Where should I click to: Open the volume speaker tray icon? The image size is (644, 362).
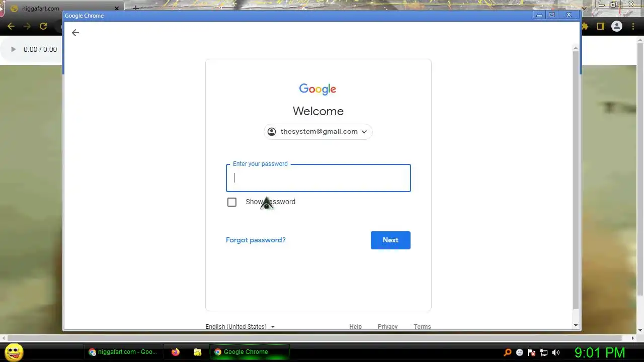pyautogui.click(x=556, y=352)
